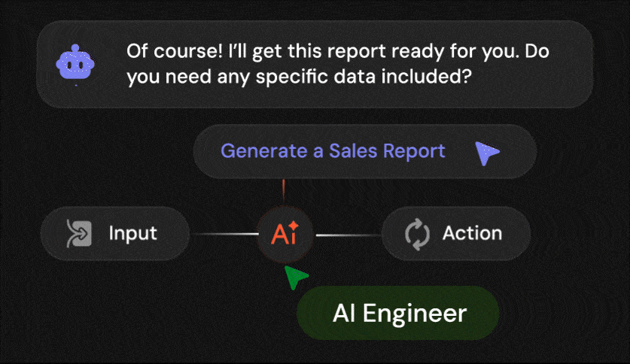Screen dimensions: 630x364
Task: Click the connector line between Input and AI
Action: pyautogui.click(x=223, y=235)
